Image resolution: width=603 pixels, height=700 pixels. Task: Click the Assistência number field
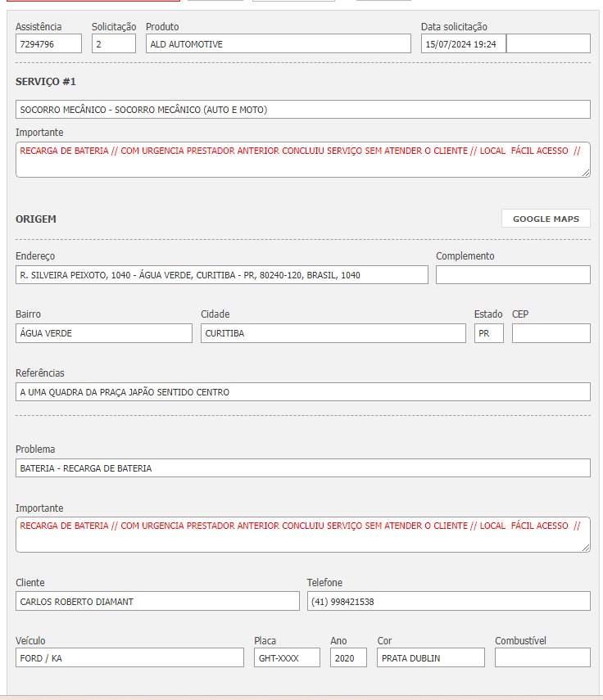pos(48,44)
